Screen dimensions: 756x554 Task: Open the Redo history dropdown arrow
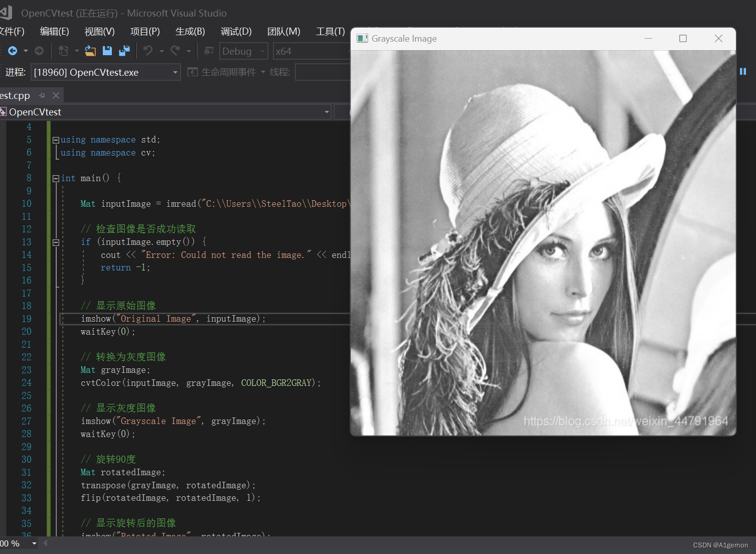[189, 51]
